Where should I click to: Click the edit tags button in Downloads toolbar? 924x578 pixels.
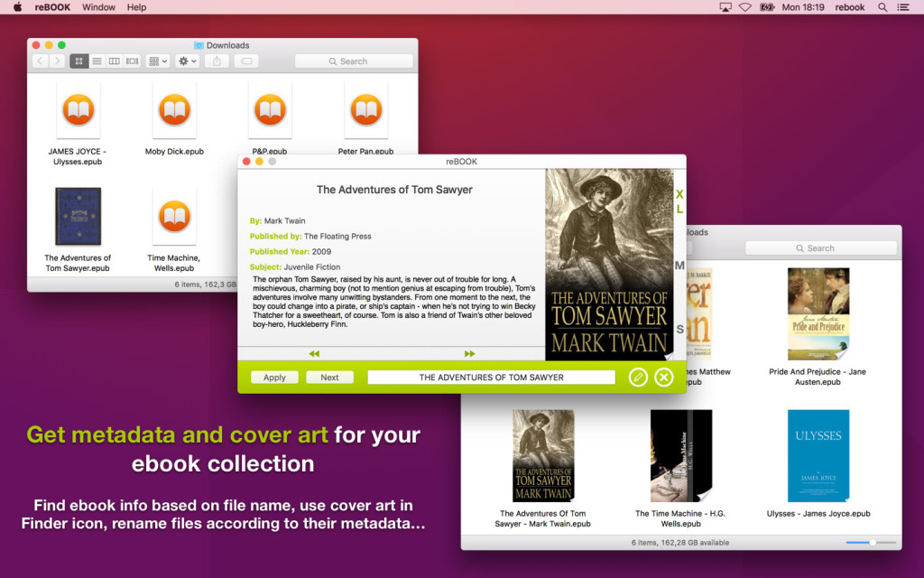tap(246, 61)
